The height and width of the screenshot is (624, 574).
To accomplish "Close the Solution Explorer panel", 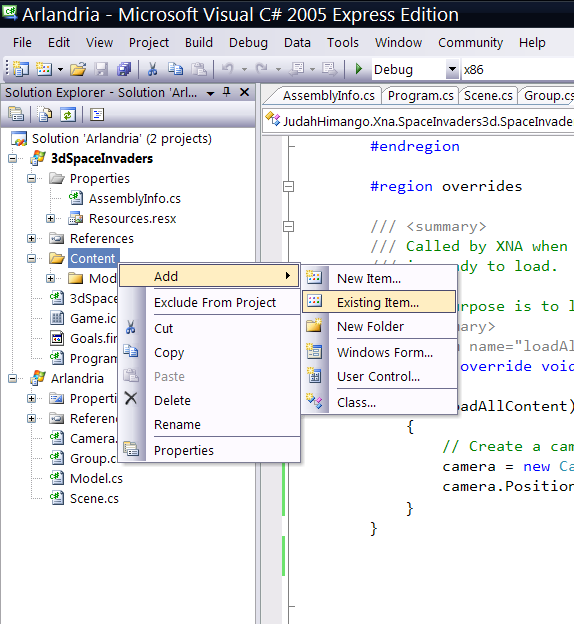I will coord(244,92).
